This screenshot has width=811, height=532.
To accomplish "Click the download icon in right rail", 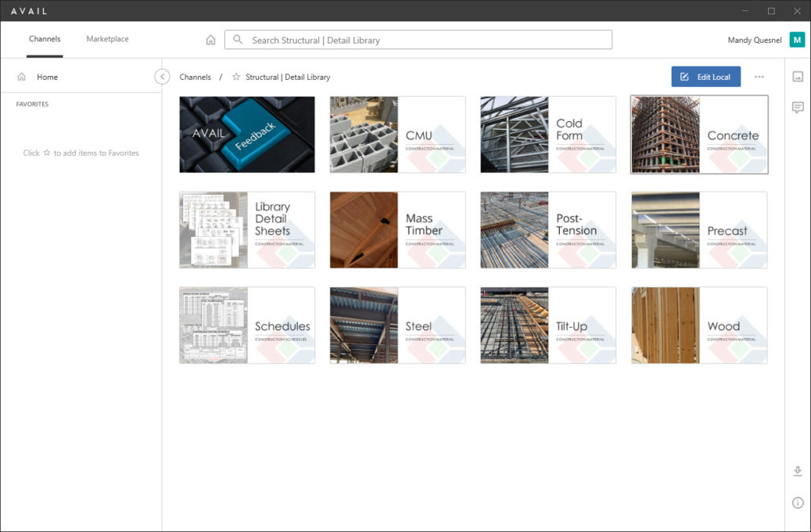I will (x=798, y=471).
